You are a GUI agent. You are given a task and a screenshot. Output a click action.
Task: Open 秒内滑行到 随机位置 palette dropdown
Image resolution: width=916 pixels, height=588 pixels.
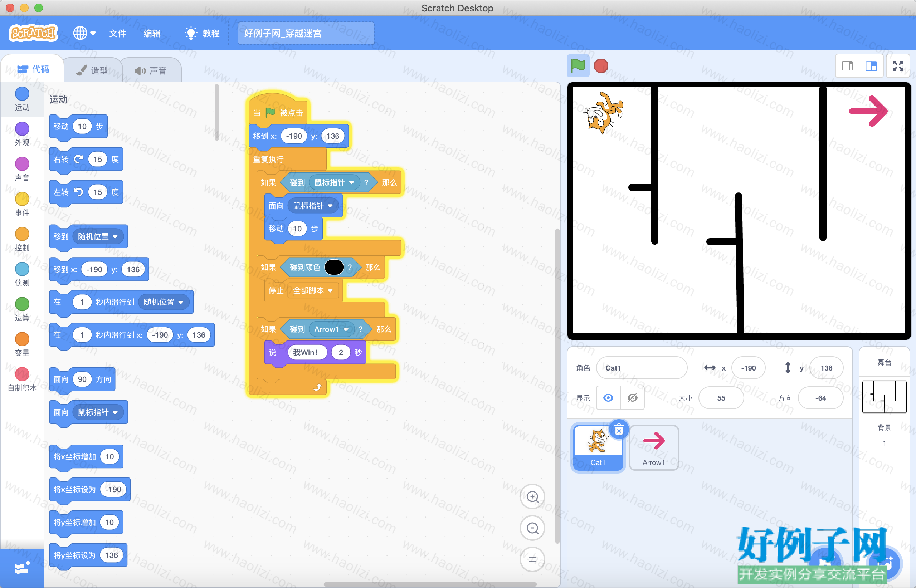click(164, 302)
